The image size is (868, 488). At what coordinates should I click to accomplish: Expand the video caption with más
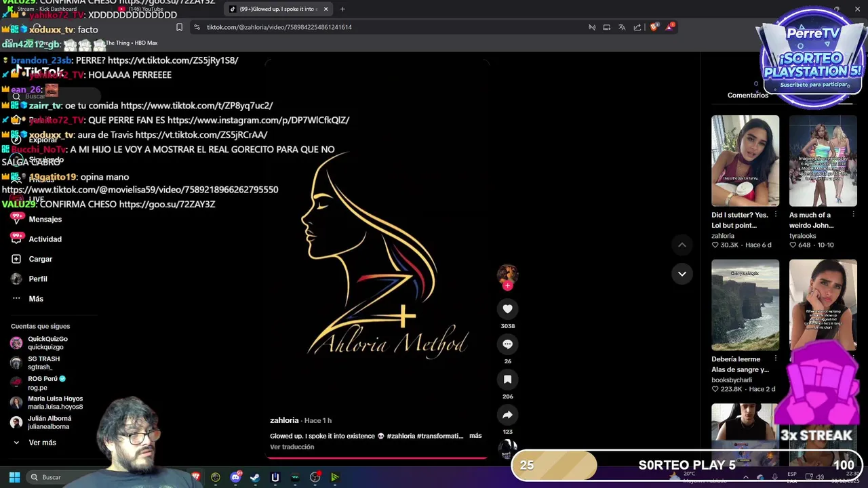tap(475, 436)
